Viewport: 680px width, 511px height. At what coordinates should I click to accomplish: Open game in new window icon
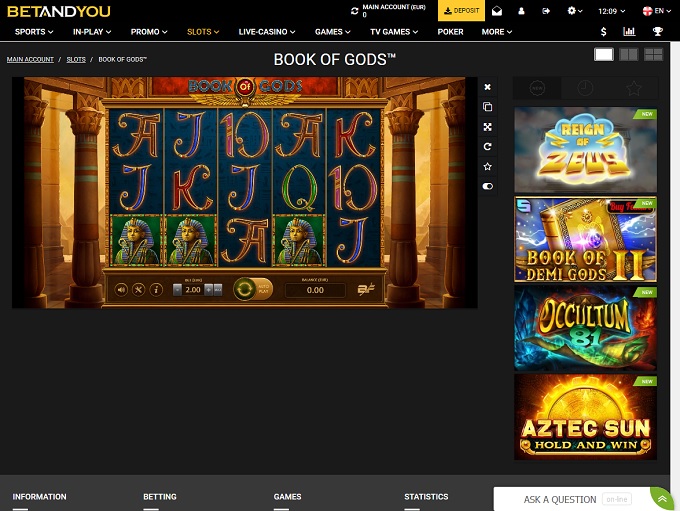pos(487,107)
